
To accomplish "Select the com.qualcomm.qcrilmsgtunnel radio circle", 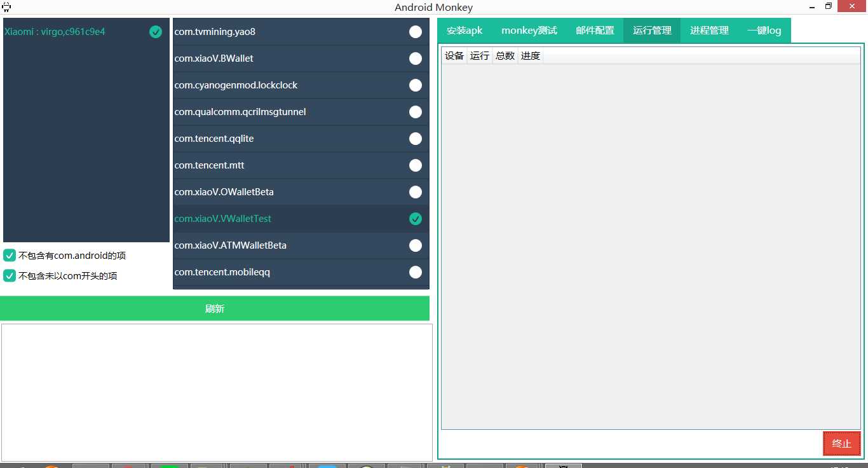I will [416, 112].
